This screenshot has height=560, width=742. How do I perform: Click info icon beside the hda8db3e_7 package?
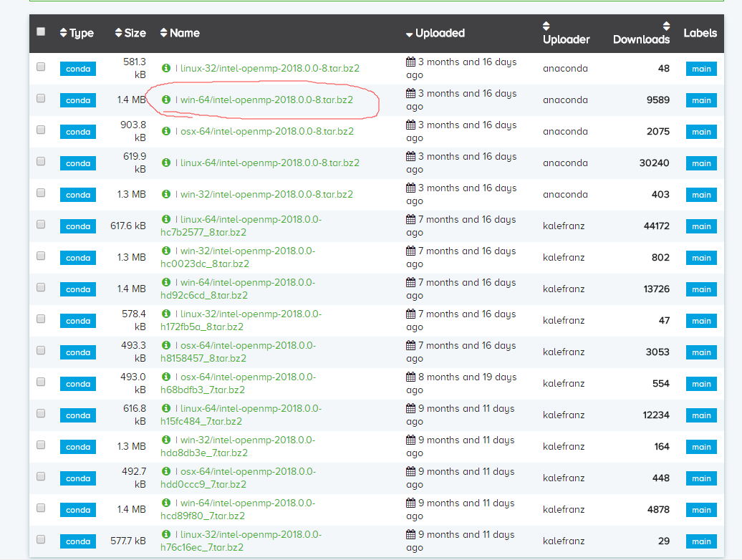tap(166, 440)
